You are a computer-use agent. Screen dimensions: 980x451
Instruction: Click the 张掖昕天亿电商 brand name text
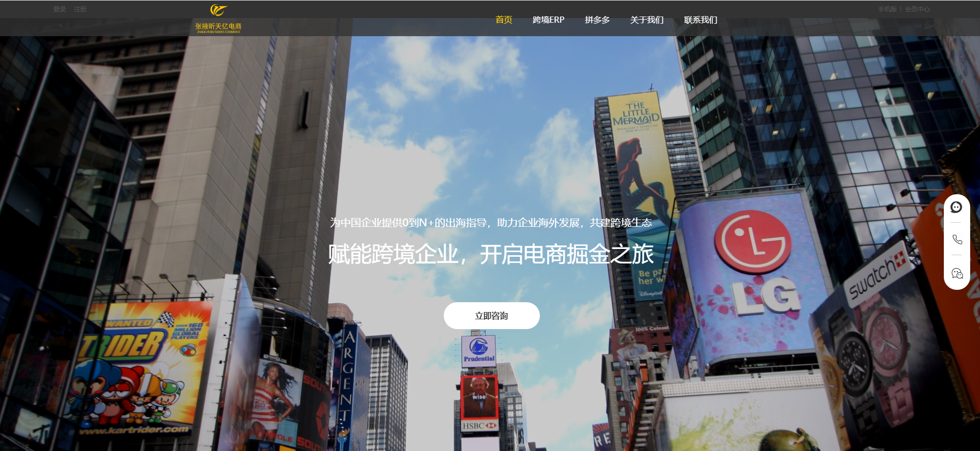click(x=218, y=26)
